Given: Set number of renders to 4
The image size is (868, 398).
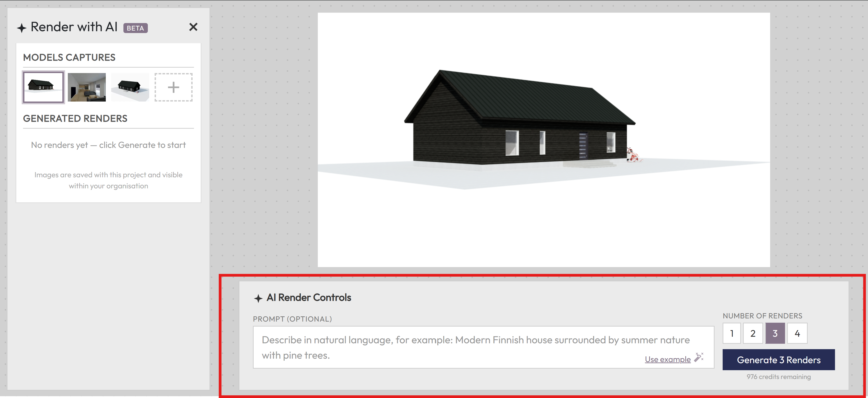Looking at the screenshot, I should pos(797,333).
